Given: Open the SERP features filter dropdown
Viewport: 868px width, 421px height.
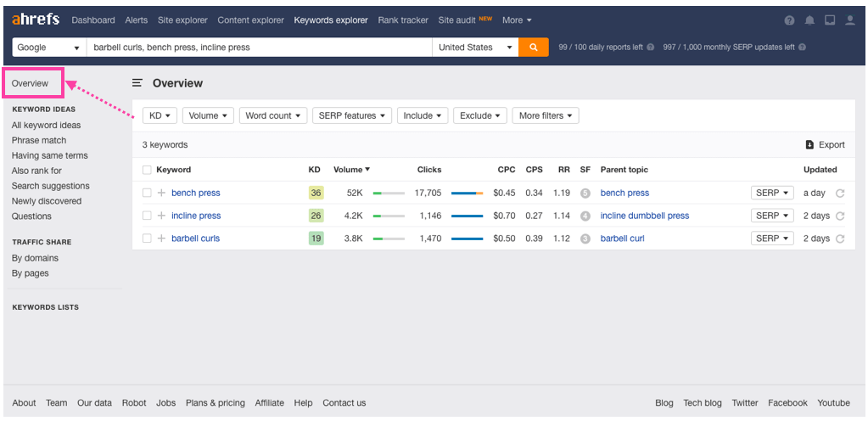Looking at the screenshot, I should point(352,115).
